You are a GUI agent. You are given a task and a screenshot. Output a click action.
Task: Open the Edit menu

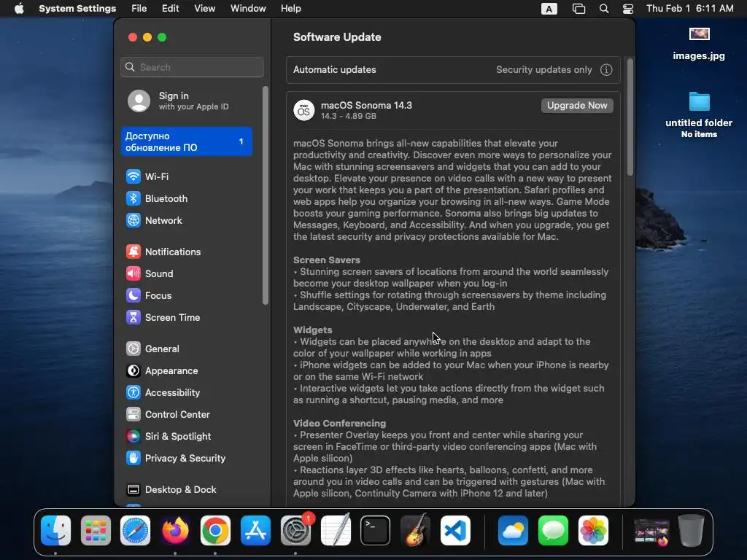point(170,9)
